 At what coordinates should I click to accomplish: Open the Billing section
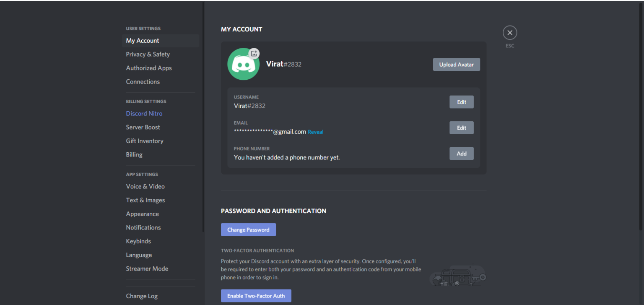[x=134, y=154]
